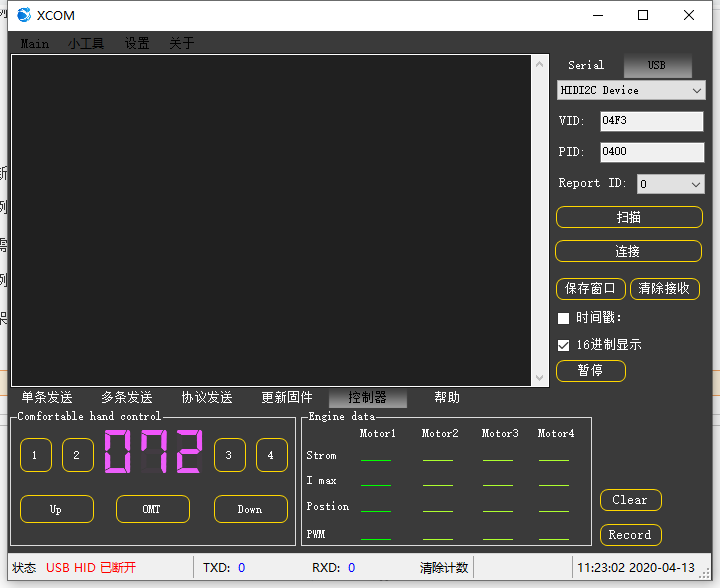Click USB HID 已断开 status text

click(x=91, y=568)
